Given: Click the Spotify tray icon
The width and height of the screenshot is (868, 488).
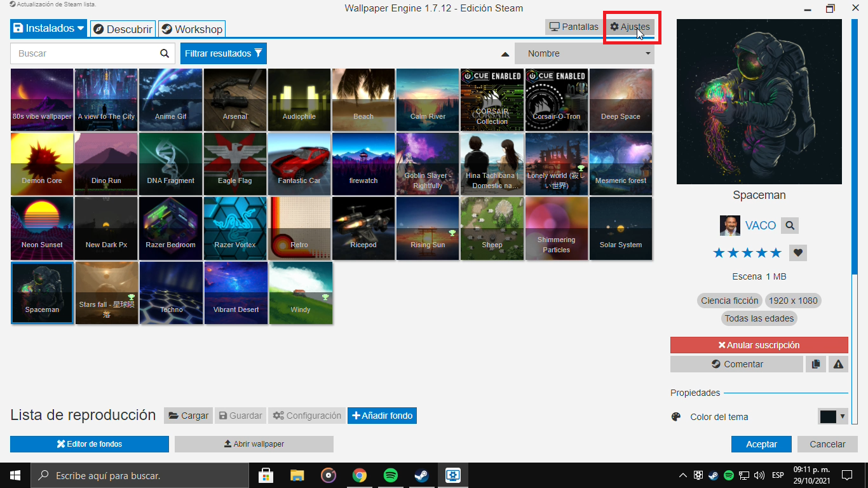Looking at the screenshot, I should coord(729,475).
